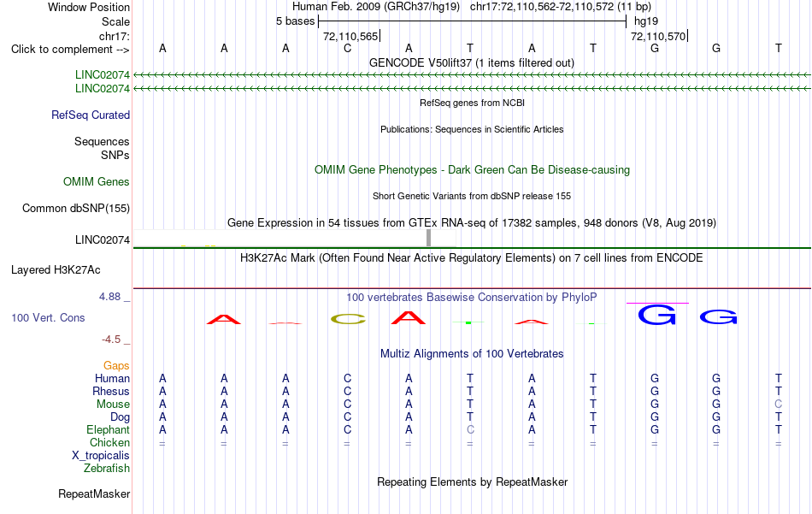The image size is (812, 514).
Task: Click the SNPs track label
Action: (x=115, y=155)
